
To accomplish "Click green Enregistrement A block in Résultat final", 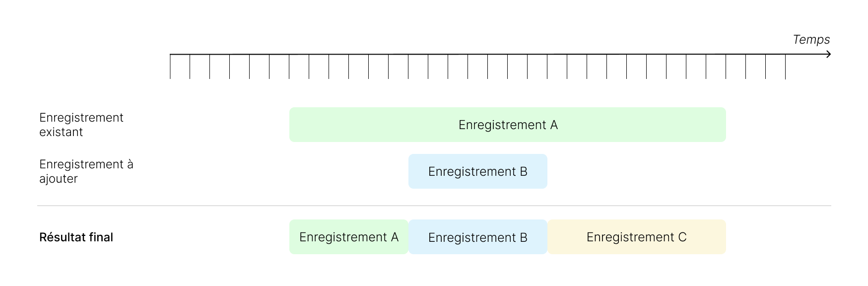I will 348,237.
